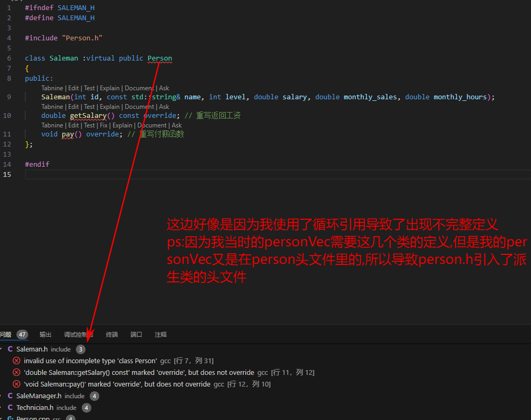Click the C file icon for Technician.h
This screenshot has height=420, width=531.
[x=10, y=408]
